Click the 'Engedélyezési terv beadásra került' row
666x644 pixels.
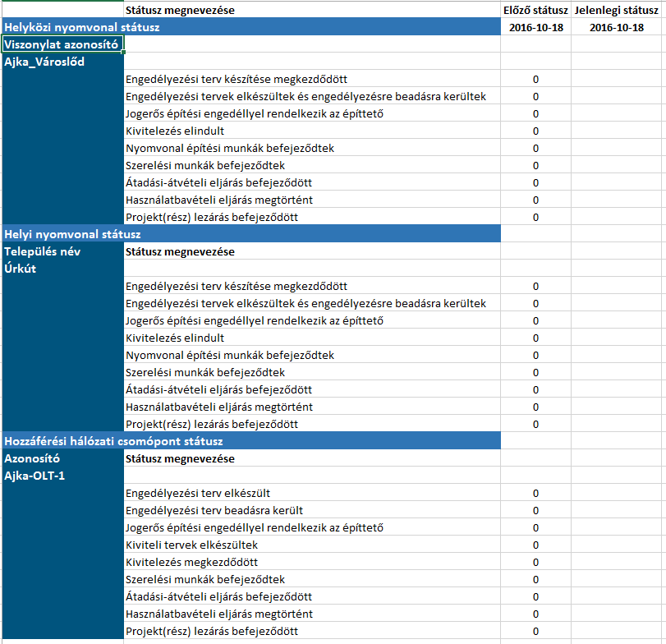tap(312, 510)
